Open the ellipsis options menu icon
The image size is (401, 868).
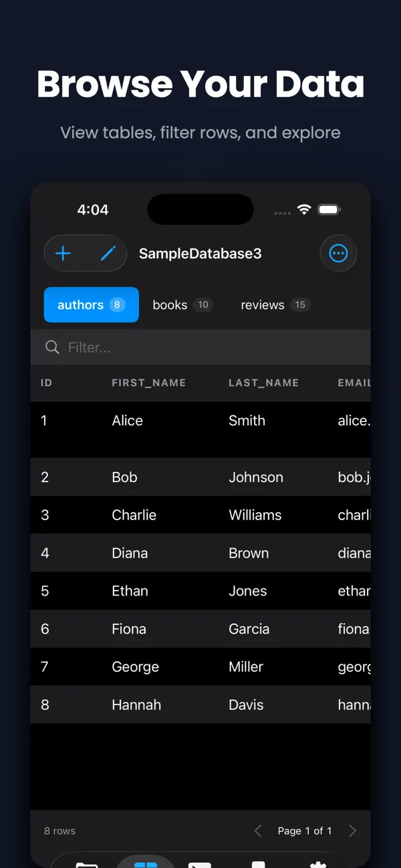[x=339, y=253]
